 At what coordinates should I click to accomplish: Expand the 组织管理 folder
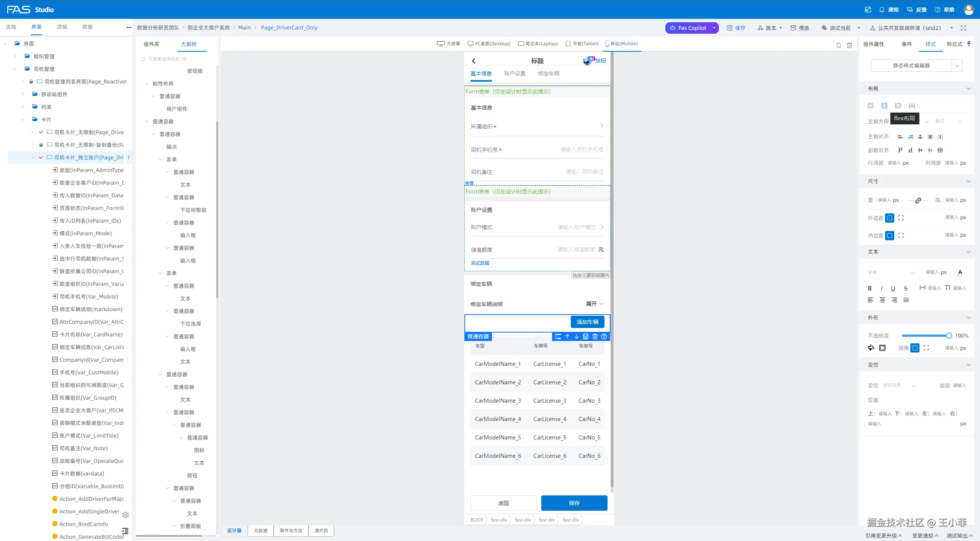click(15, 56)
